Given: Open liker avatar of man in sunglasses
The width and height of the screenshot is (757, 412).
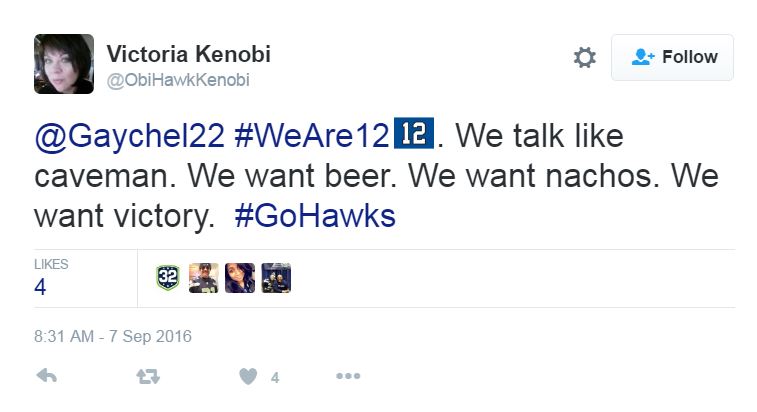Looking at the screenshot, I should click(x=203, y=278).
